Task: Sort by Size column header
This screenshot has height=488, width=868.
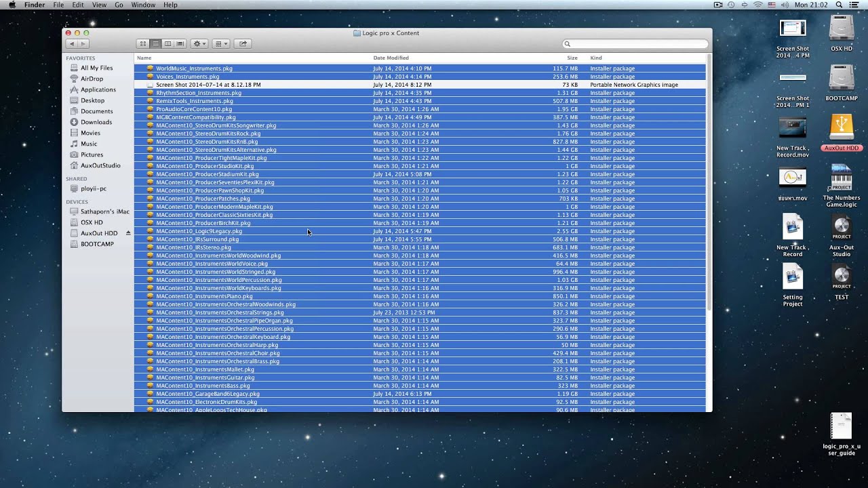Action: (x=572, y=58)
